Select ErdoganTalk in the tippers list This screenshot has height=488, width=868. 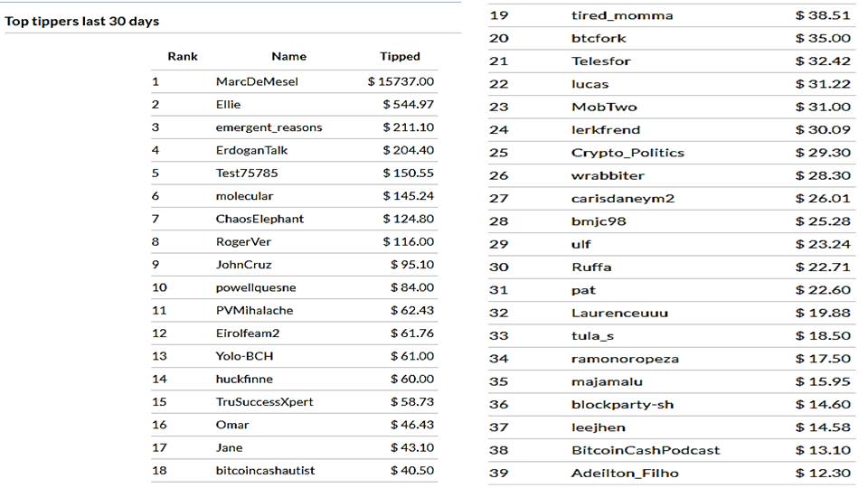pos(251,151)
